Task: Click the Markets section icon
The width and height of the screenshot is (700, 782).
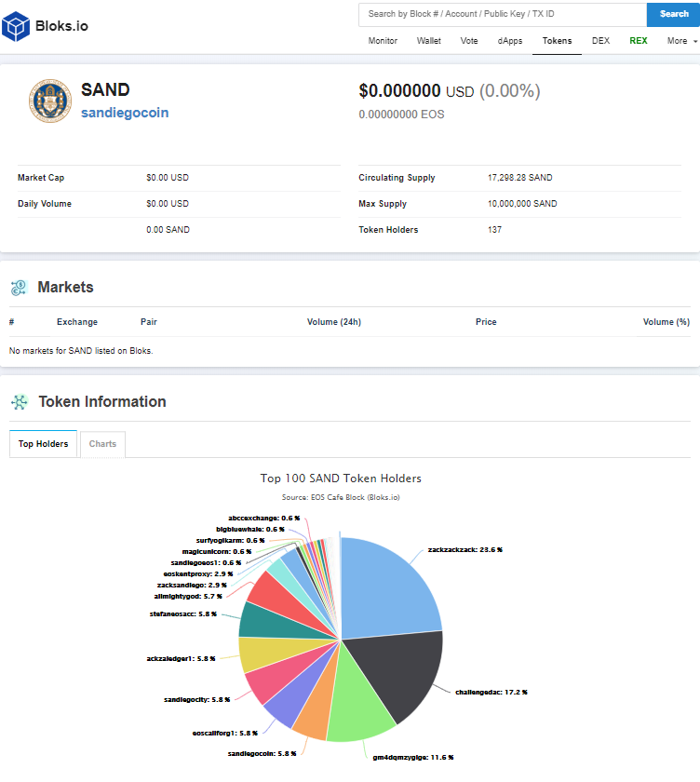Action: 19,288
